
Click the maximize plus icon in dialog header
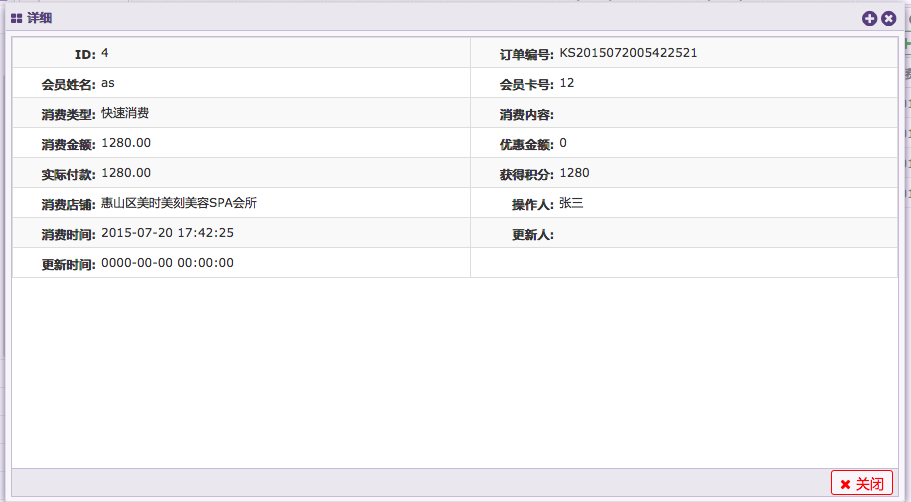point(869,18)
